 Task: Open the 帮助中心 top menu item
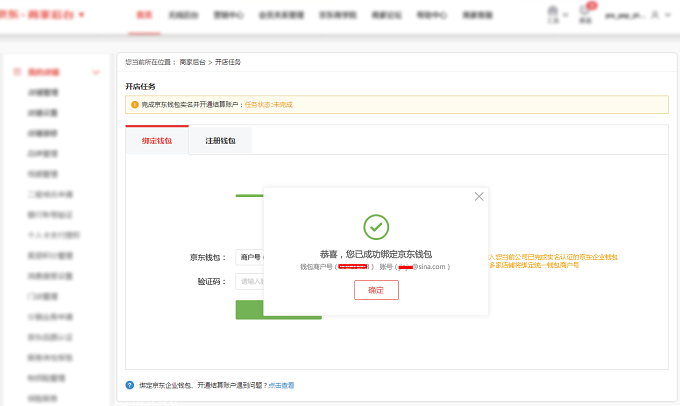click(x=432, y=15)
